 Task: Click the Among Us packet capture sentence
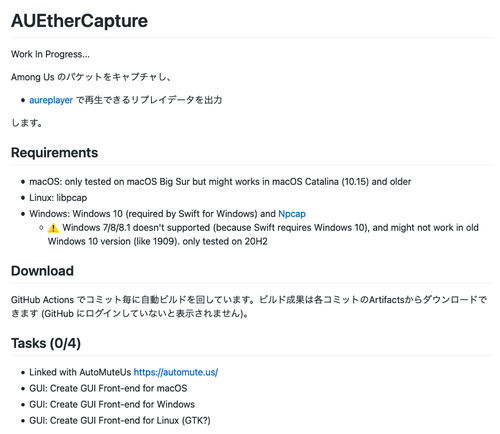91,77
